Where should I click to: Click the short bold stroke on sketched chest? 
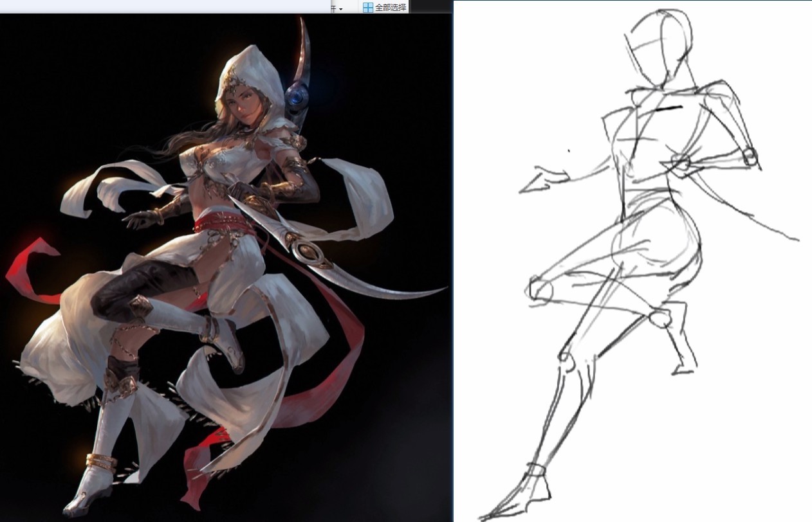tap(667, 107)
